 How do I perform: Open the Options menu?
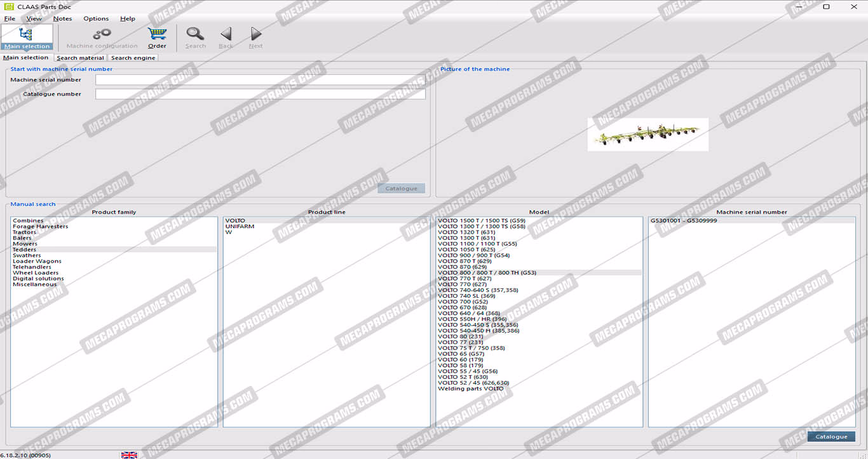pyautogui.click(x=96, y=18)
